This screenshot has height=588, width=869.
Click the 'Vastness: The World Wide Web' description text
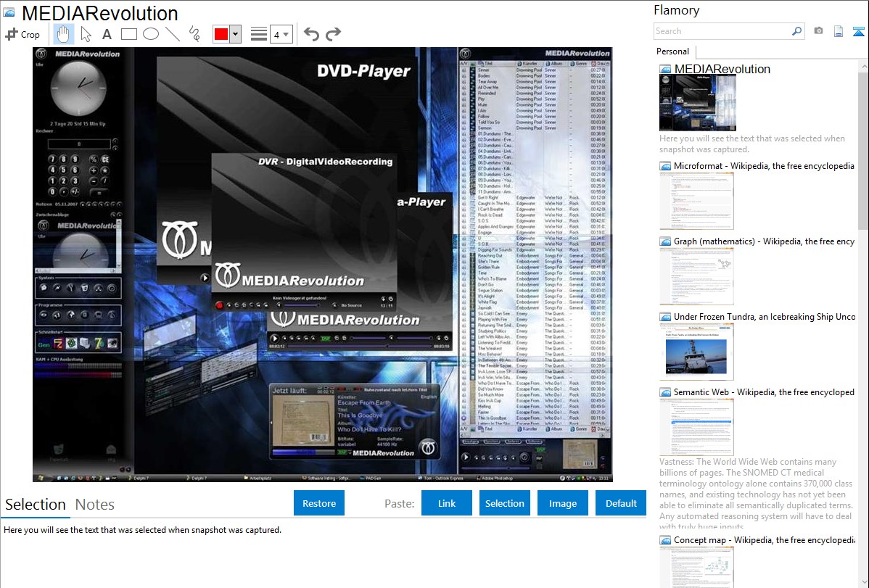756,494
